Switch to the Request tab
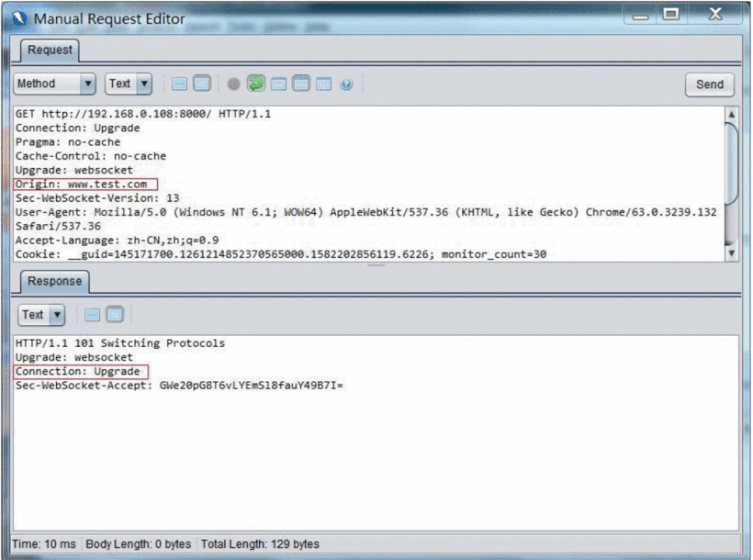753x560 pixels. [x=49, y=50]
